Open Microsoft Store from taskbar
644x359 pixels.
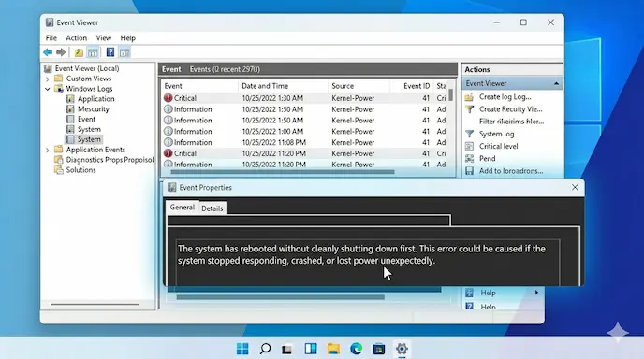[379, 349]
